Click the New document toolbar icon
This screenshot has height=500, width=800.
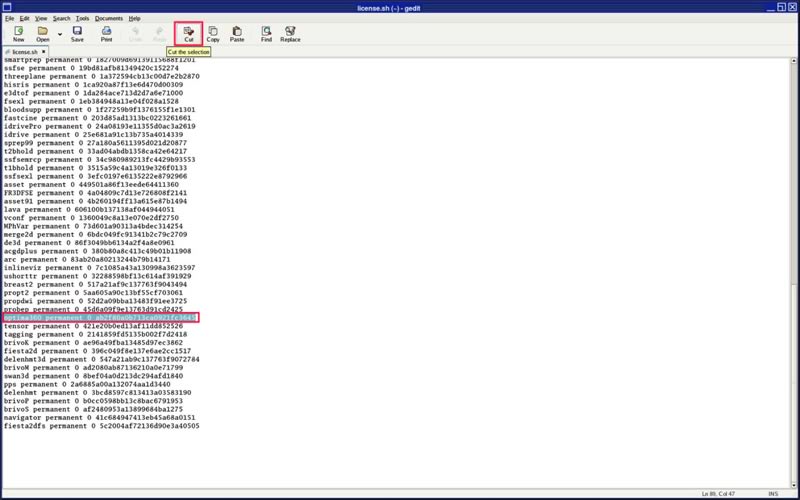tap(18, 34)
